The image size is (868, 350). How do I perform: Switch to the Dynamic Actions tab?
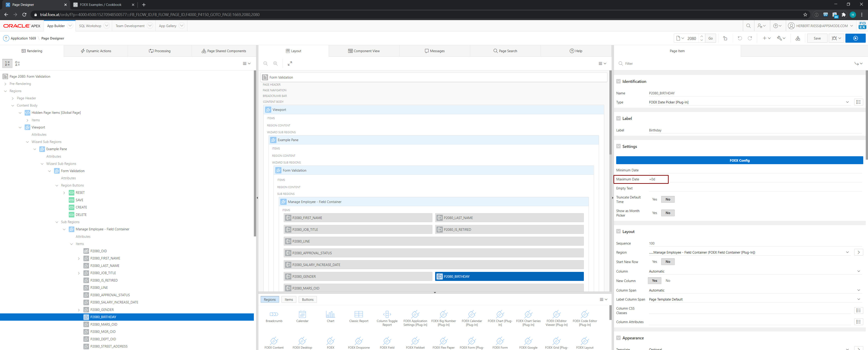pos(96,51)
